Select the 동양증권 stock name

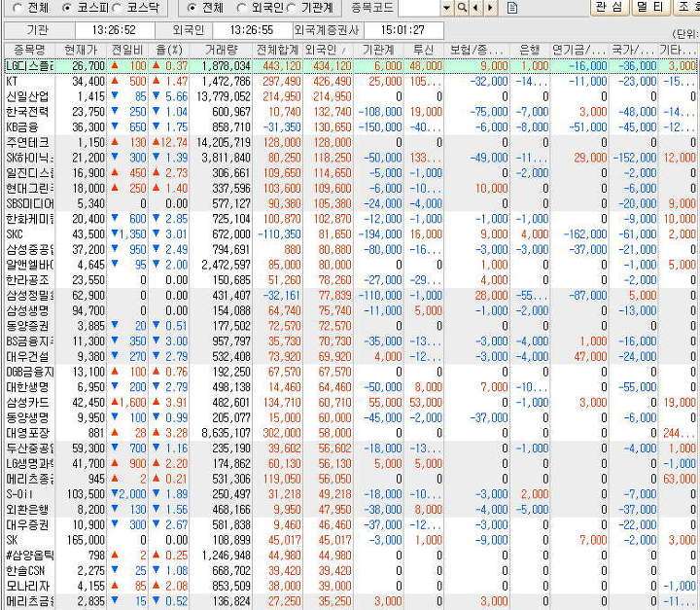coord(27,326)
